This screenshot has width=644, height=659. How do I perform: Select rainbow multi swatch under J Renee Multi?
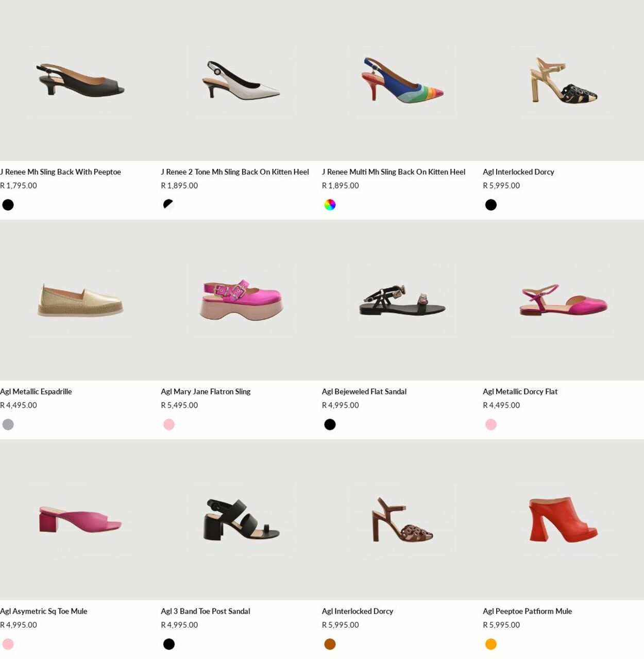pos(330,205)
